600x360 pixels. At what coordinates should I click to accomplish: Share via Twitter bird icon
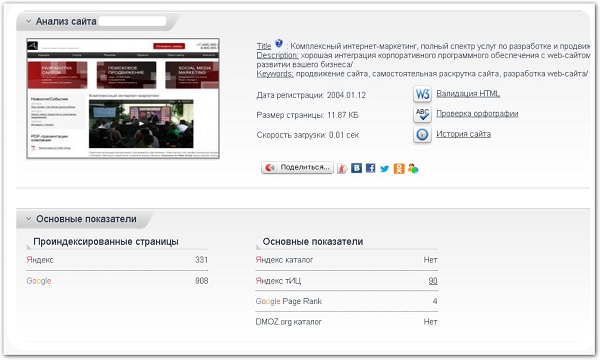pos(385,168)
